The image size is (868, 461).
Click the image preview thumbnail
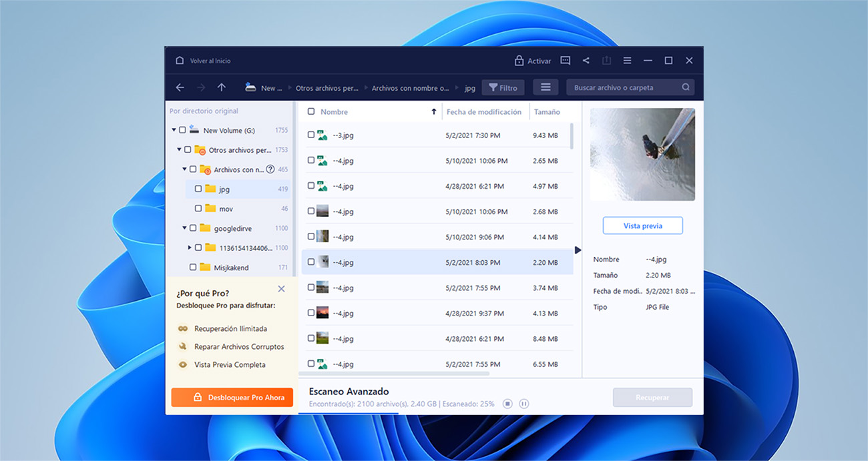tap(642, 154)
